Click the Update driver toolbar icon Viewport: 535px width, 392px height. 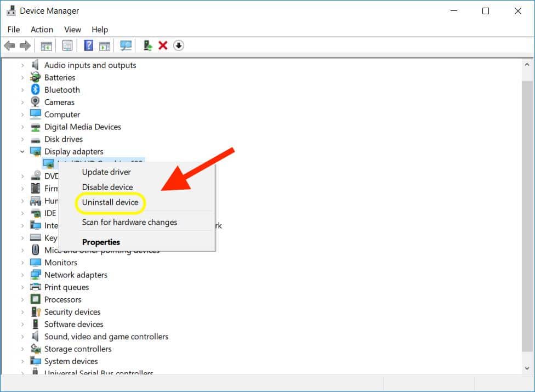(147, 46)
